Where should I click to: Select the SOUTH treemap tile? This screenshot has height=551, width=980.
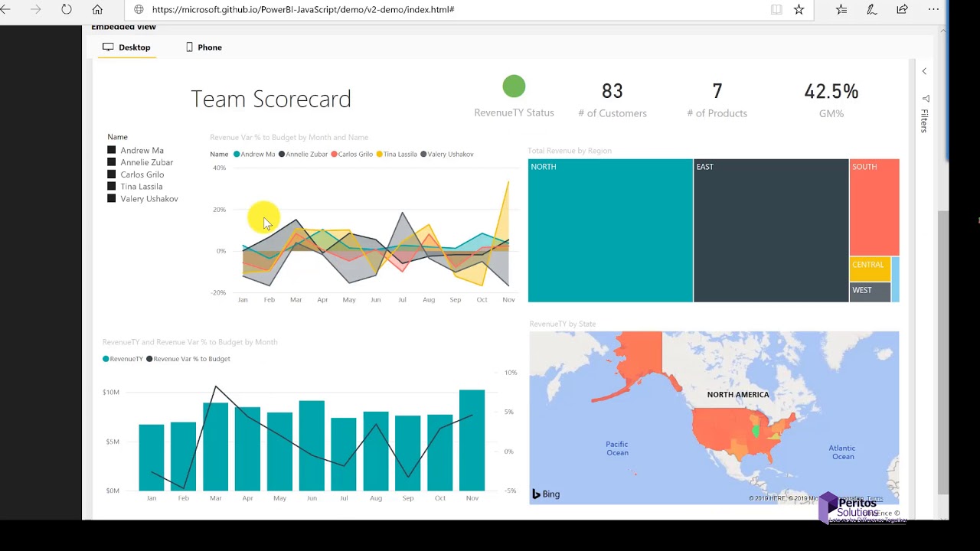click(874, 207)
